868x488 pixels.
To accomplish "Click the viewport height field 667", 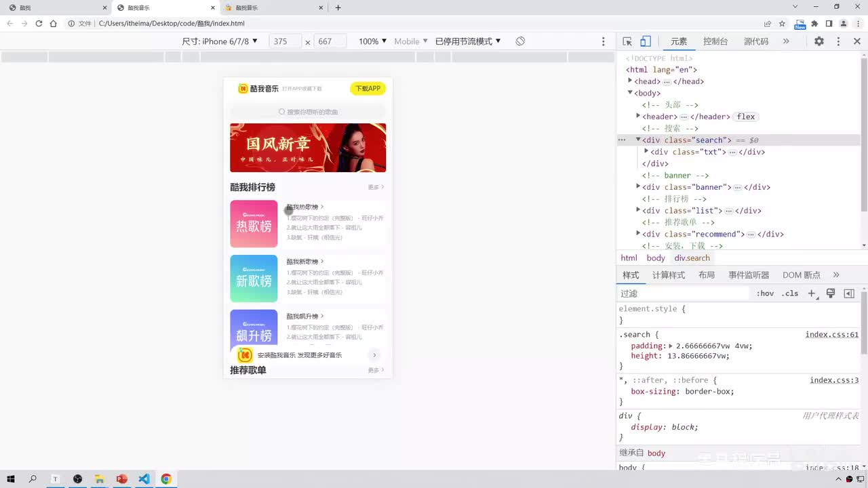I will click(x=330, y=41).
